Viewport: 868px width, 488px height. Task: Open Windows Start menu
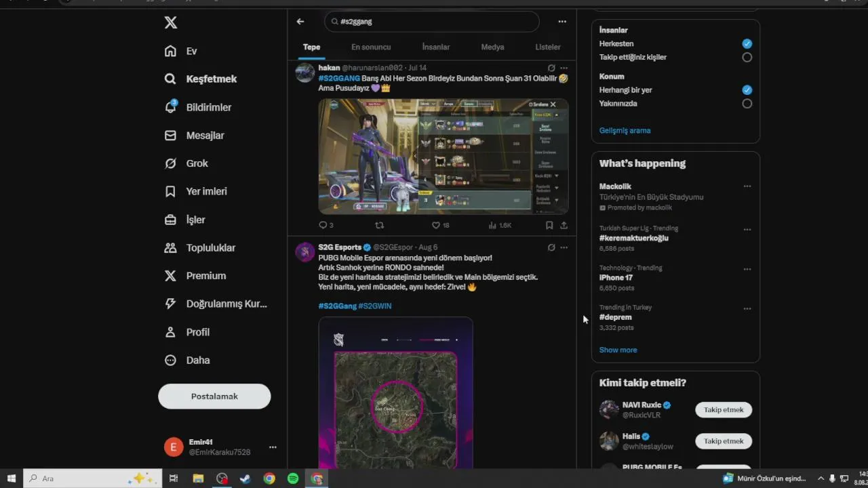(x=12, y=479)
